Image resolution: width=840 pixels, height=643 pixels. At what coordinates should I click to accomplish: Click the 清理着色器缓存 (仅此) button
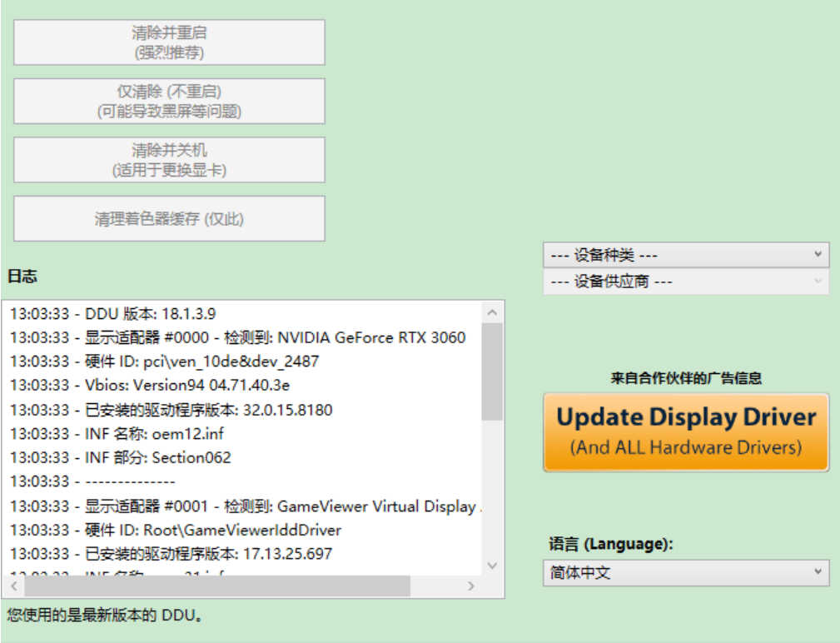(168, 218)
